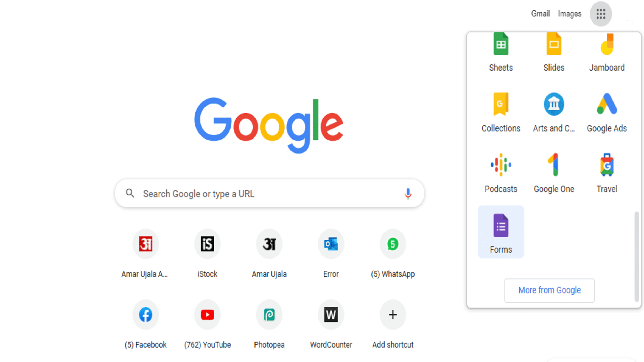Launch Jamboard

click(606, 52)
